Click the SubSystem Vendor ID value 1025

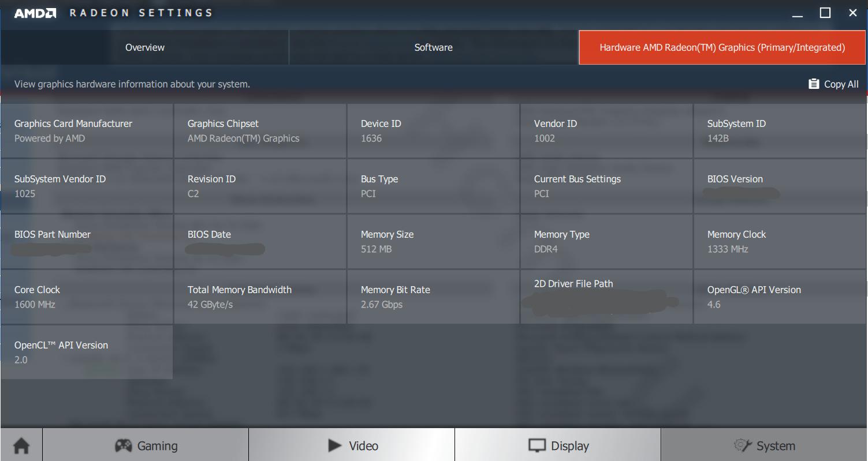(25, 194)
